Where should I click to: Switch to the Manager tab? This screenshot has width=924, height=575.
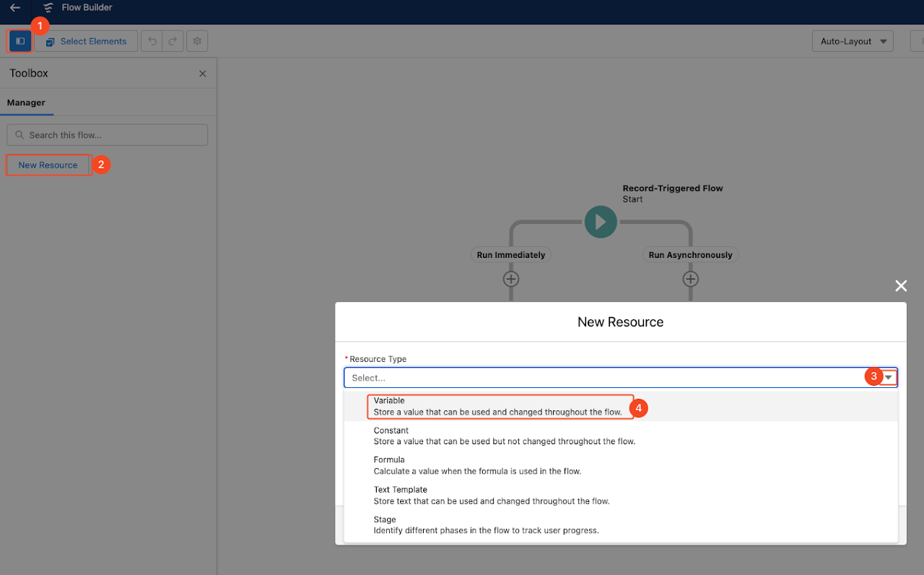pyautogui.click(x=26, y=103)
